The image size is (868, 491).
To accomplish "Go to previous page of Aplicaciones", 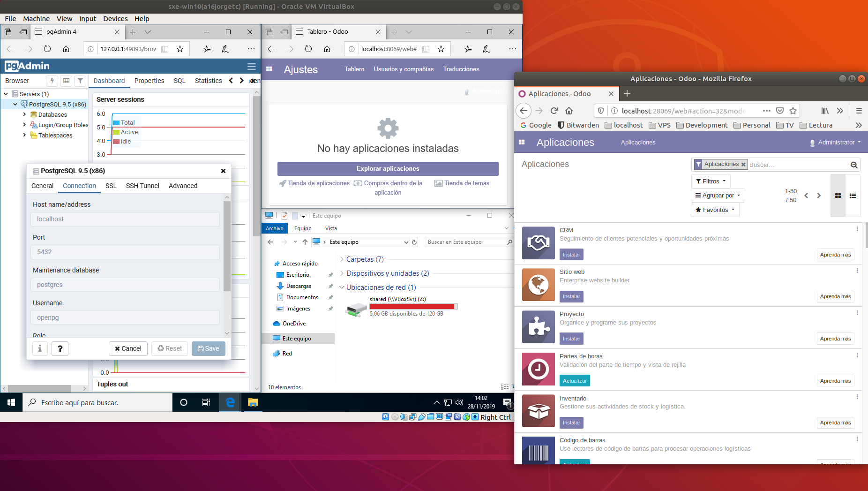I will pos(806,196).
